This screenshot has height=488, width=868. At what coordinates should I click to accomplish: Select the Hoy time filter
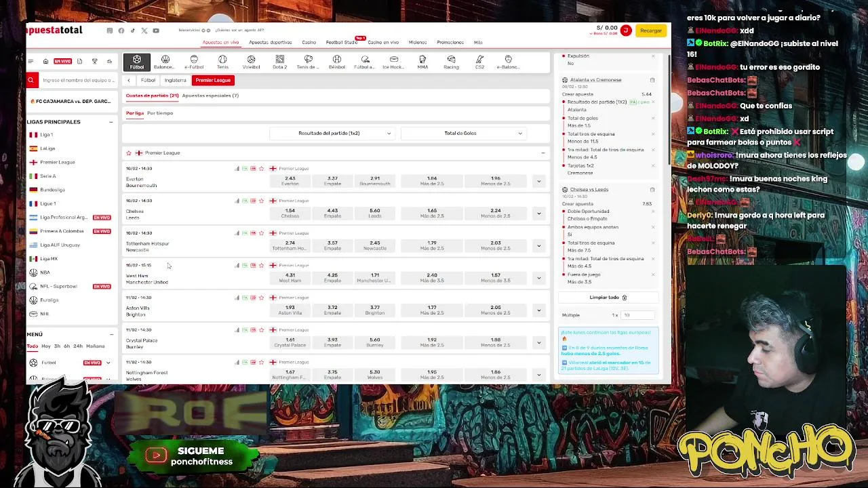45,346
